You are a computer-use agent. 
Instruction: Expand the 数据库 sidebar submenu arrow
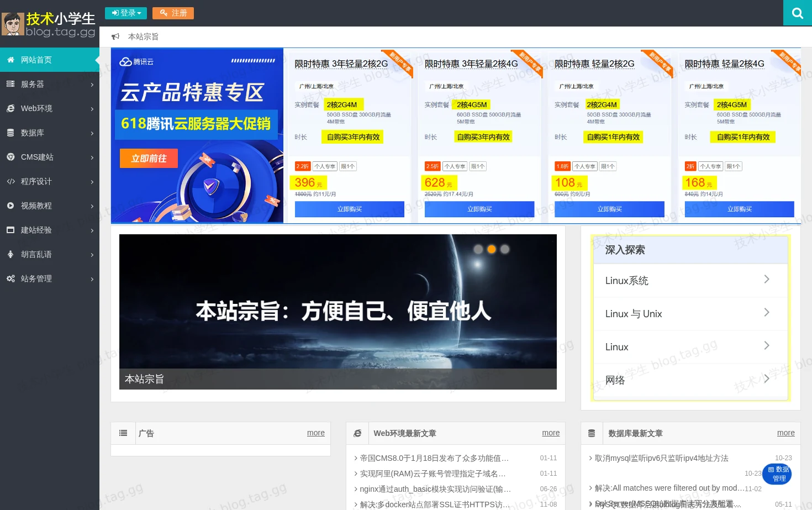[x=92, y=133]
